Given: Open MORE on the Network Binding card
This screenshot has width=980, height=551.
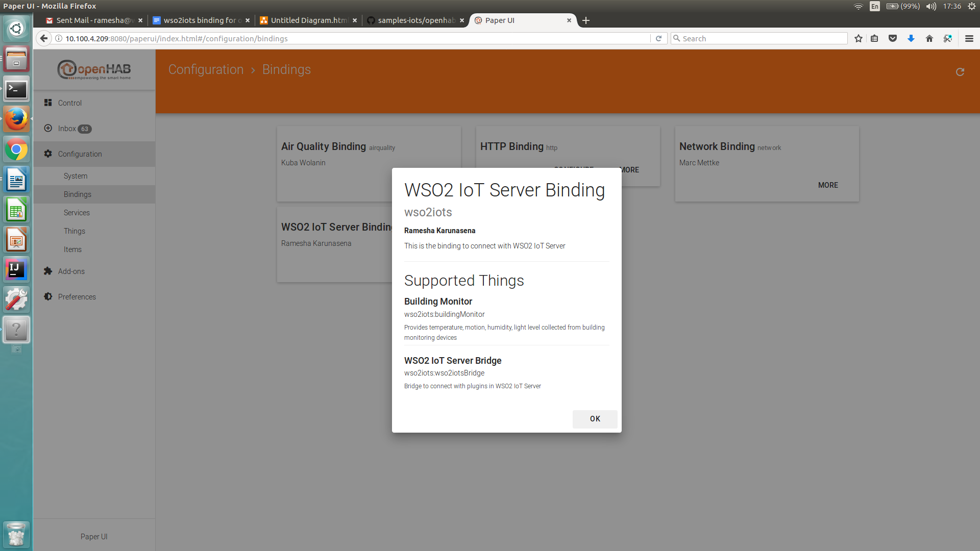Looking at the screenshot, I should 828,185.
